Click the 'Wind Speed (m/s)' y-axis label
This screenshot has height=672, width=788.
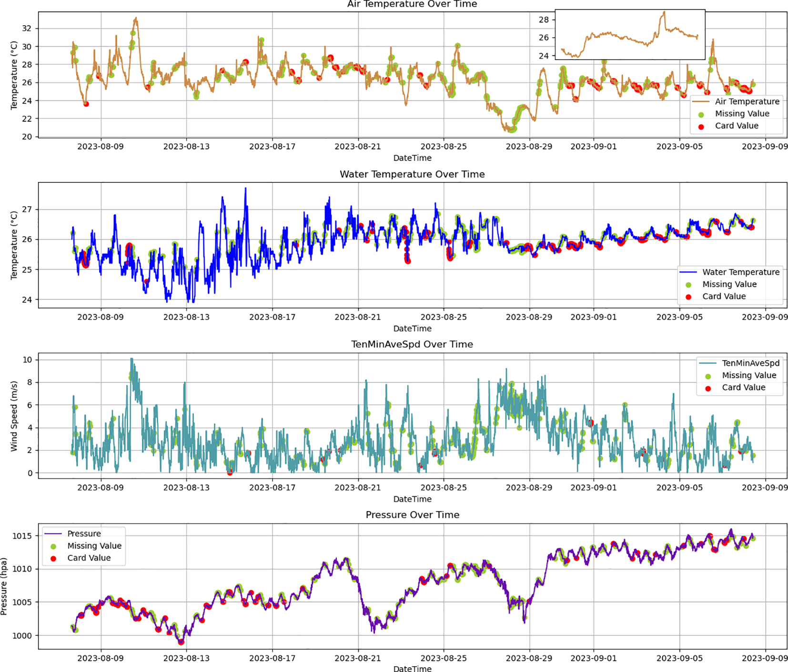pos(14,416)
